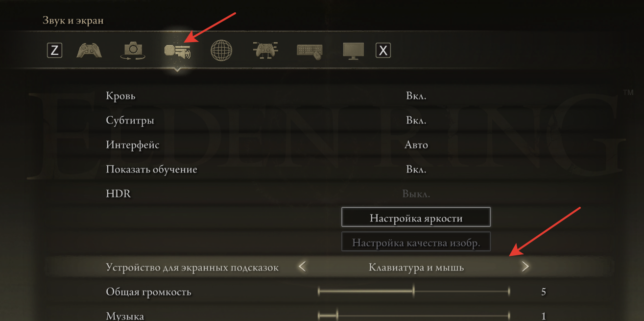Switch to the network globe tab icon
The width and height of the screenshot is (644, 321).
click(x=221, y=50)
